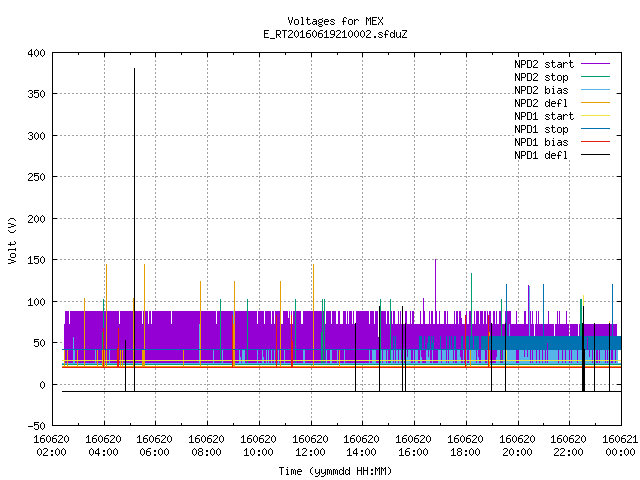Click the 160620 16:00 time tick label

pyautogui.click(x=413, y=446)
